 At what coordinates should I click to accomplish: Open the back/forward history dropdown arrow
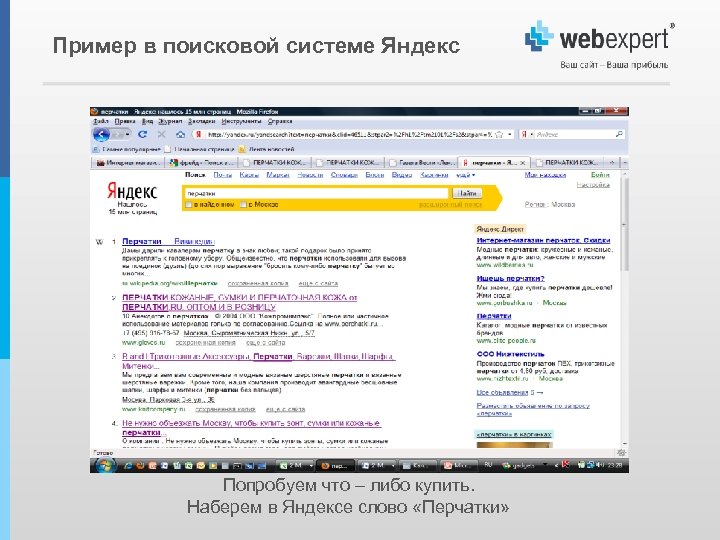(127, 134)
